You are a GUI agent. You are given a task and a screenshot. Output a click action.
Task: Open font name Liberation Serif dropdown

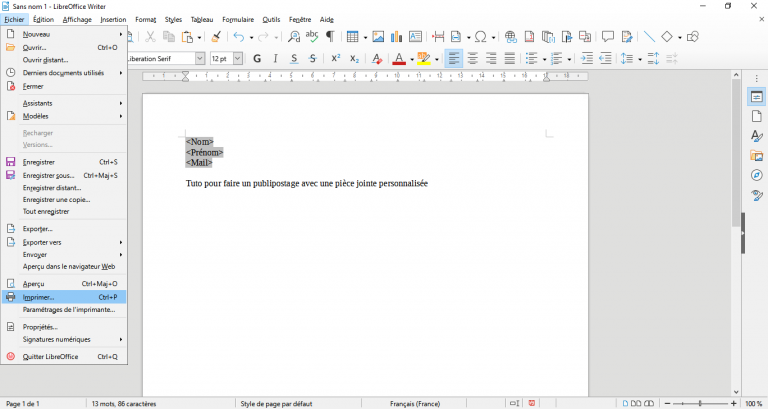(200, 59)
